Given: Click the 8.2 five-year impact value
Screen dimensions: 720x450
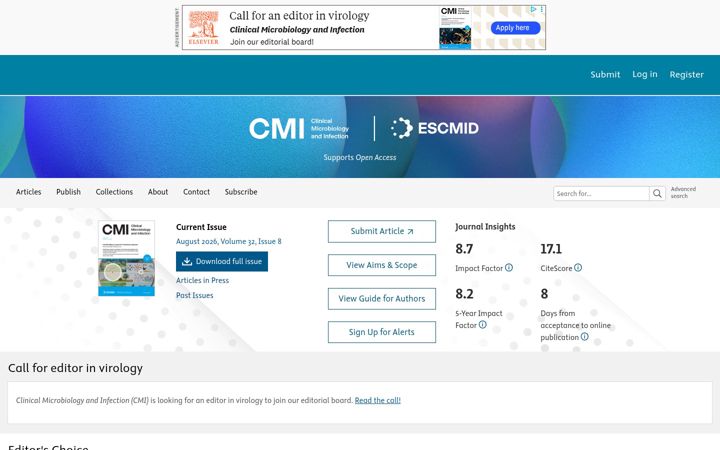Looking at the screenshot, I should pos(464,294).
